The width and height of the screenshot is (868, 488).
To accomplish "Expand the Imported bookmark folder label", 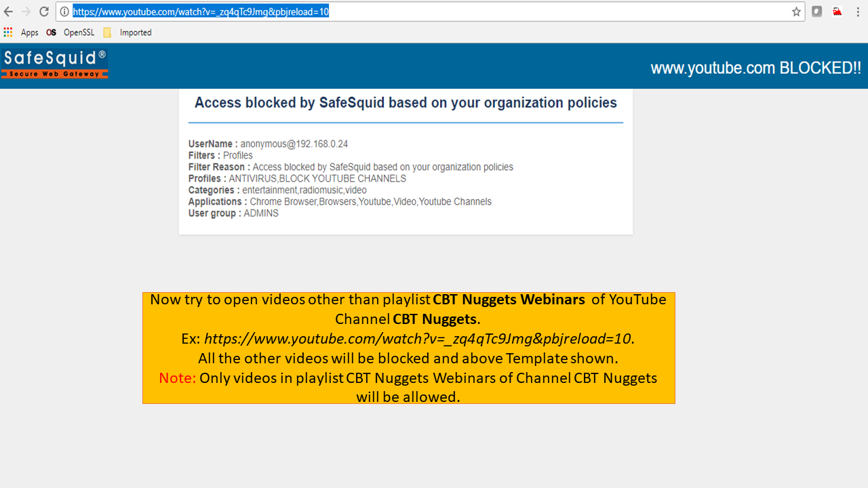I will tap(136, 33).
